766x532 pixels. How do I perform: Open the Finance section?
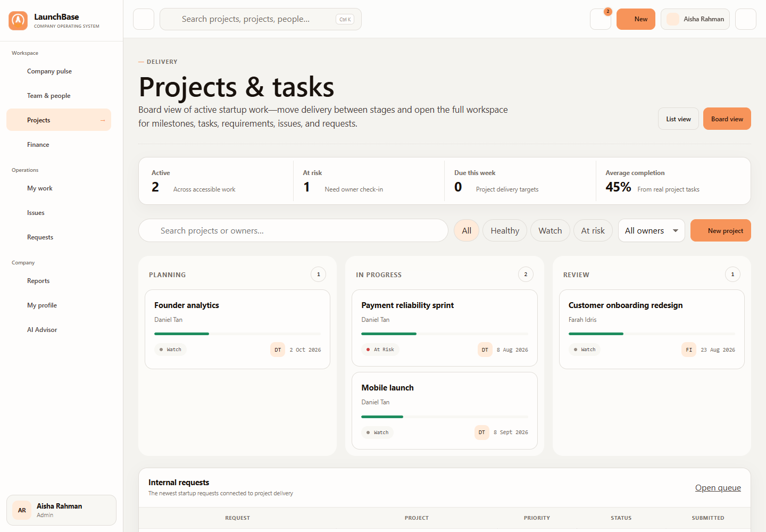click(x=59, y=145)
